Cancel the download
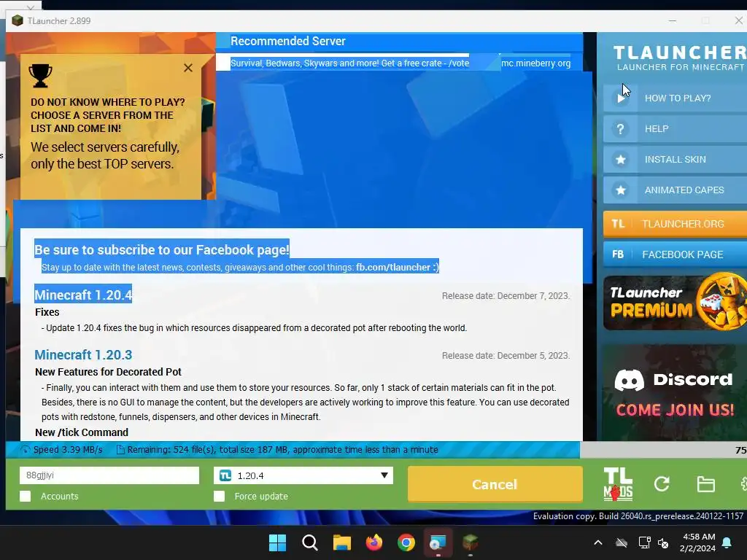 tap(495, 484)
